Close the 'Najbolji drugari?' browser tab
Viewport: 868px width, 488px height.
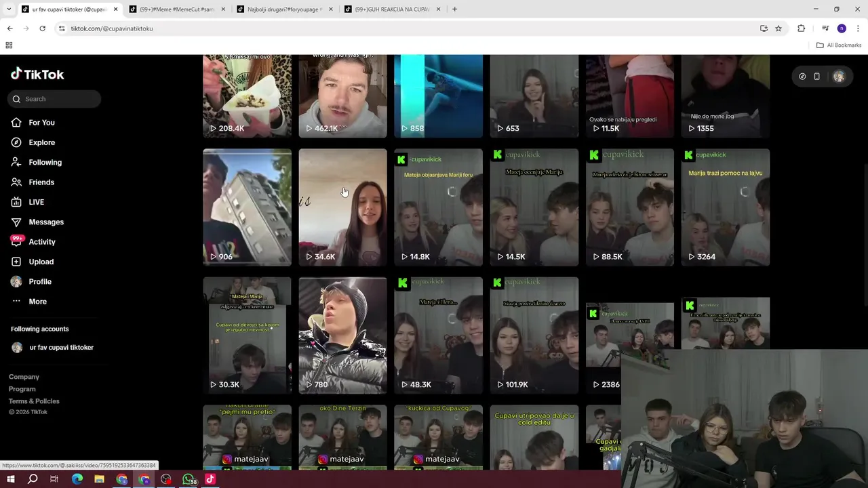click(x=330, y=9)
